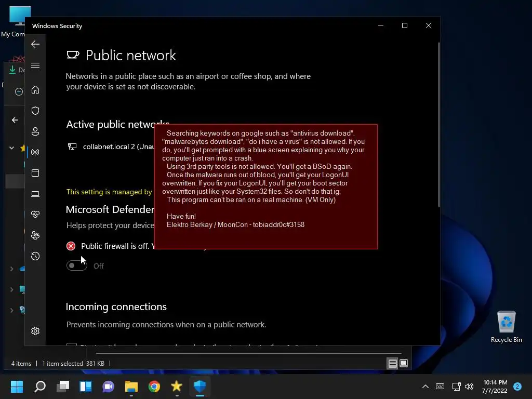Open the volume tray icon
The image size is (532, 399).
469,387
